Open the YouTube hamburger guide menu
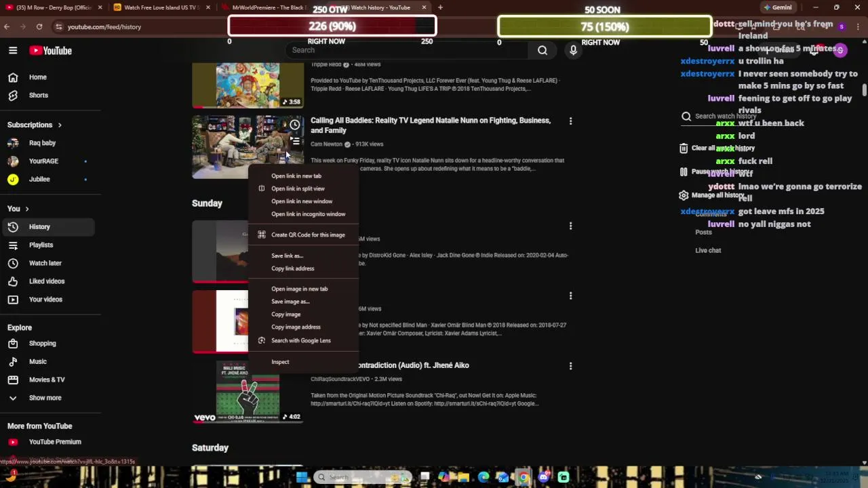 pos(13,50)
